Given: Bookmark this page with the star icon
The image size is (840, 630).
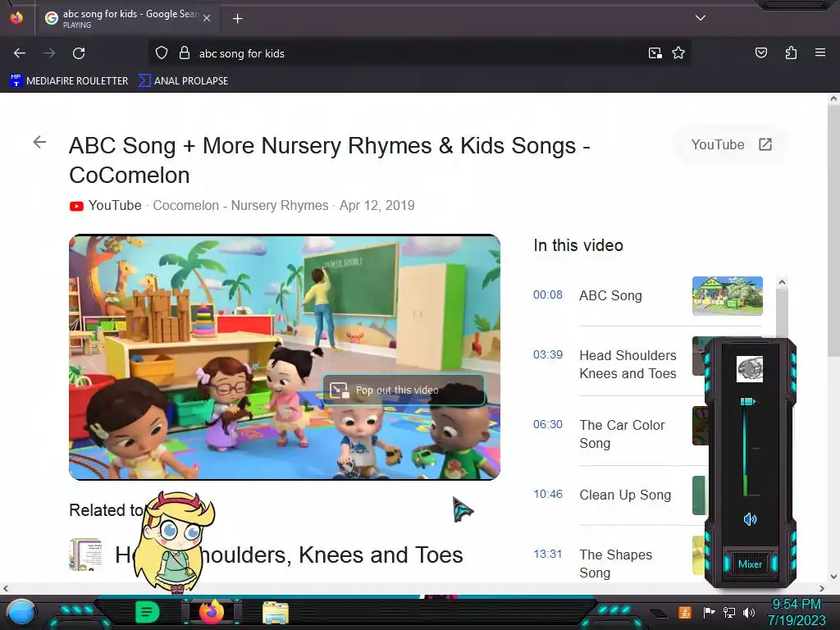Looking at the screenshot, I should point(678,53).
